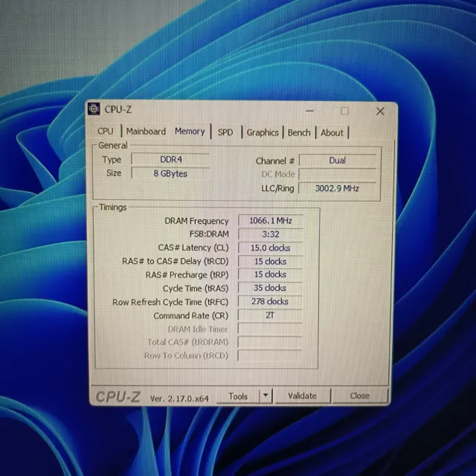
Task: Expand the Tools dropdown arrow
Action: pos(266,396)
